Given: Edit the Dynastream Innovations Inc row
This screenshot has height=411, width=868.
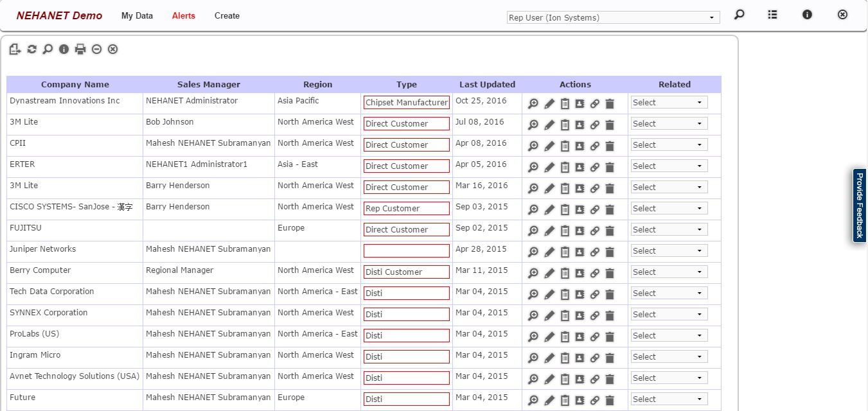Looking at the screenshot, I should [549, 103].
